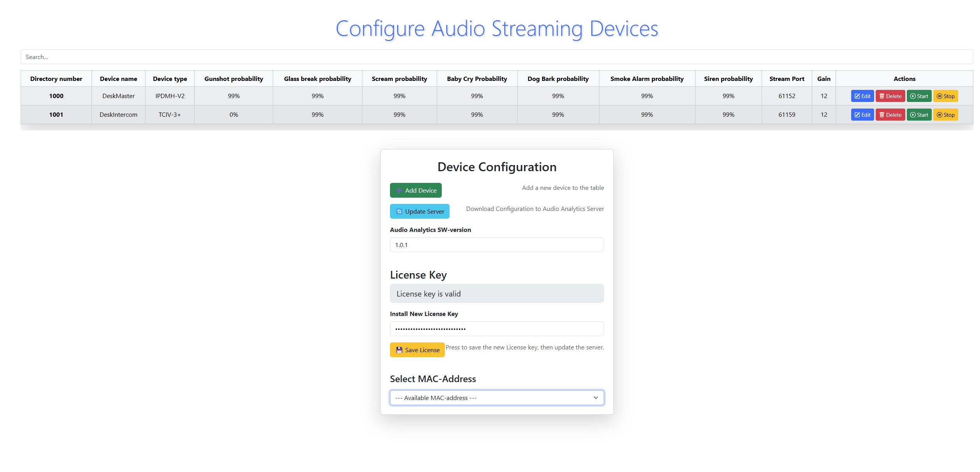Screen dimensions: 980x472
Task: Start streaming for device 1001
Action: click(x=919, y=115)
